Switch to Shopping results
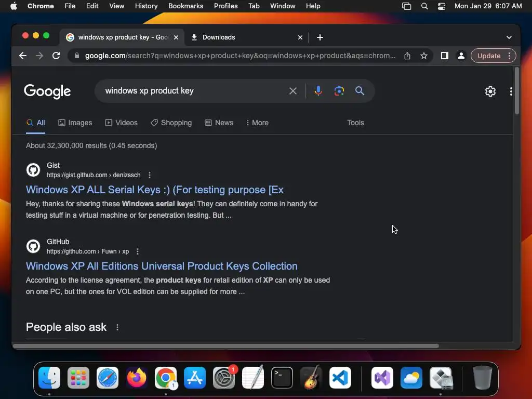The width and height of the screenshot is (532, 399). tap(171, 123)
